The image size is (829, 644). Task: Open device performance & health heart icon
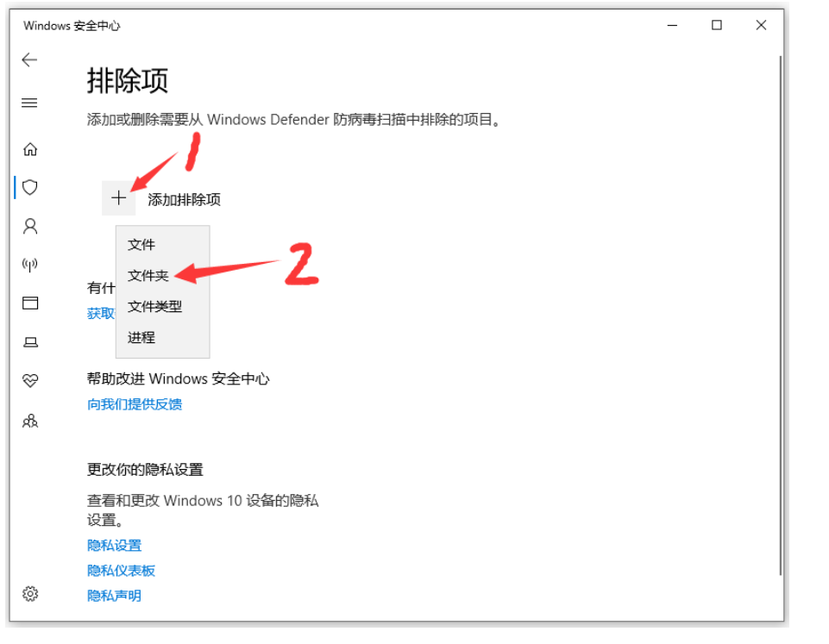[x=30, y=381]
